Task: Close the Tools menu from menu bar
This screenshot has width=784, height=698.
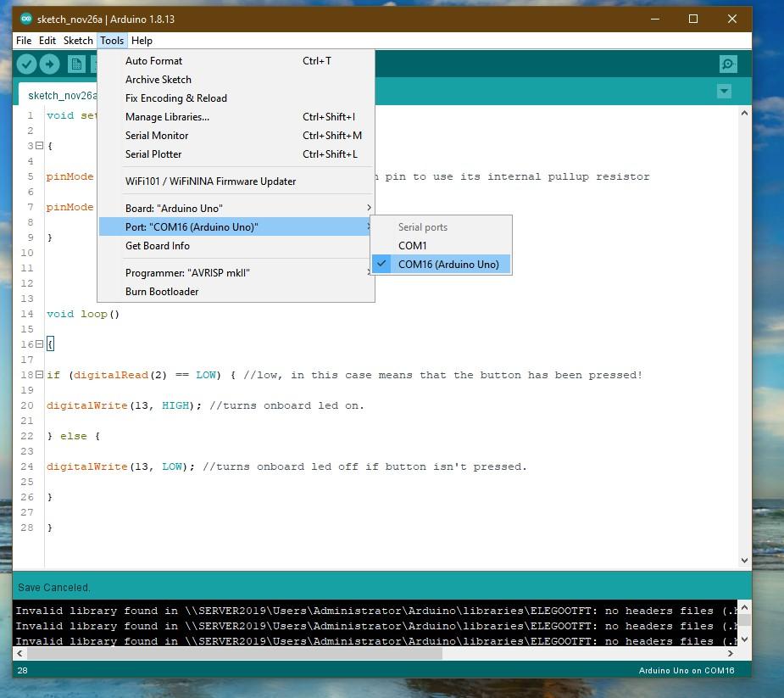Action: [x=112, y=41]
